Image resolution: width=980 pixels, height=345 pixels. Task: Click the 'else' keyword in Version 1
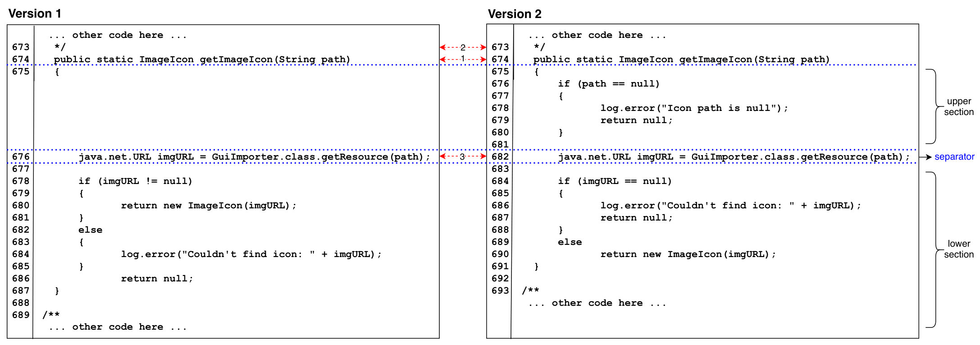[x=90, y=230]
